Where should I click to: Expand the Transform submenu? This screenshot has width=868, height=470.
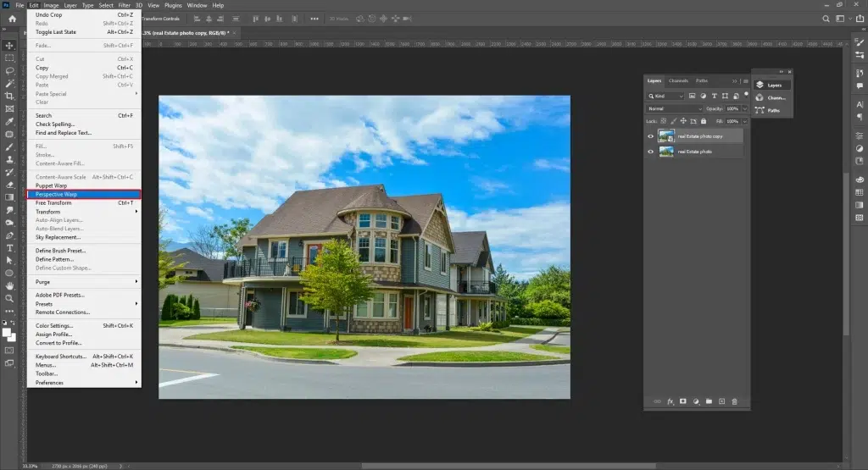click(x=84, y=212)
